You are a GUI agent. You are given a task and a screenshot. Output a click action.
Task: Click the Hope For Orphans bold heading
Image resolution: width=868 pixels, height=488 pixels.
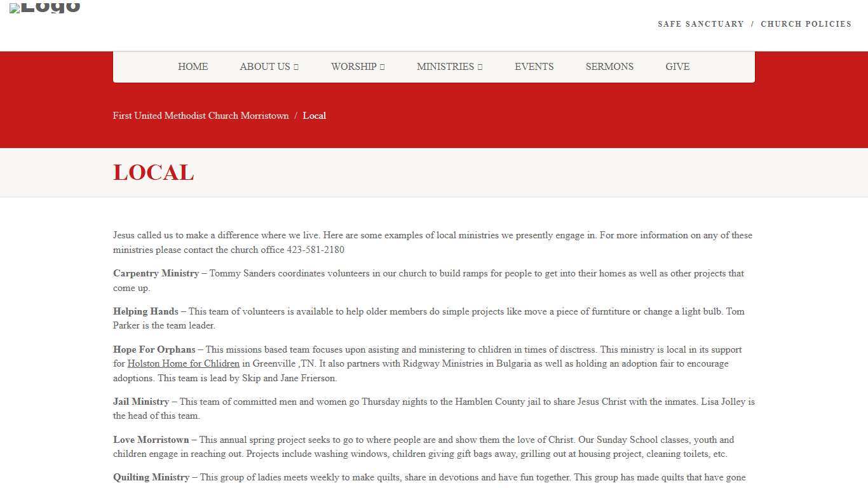coord(154,349)
